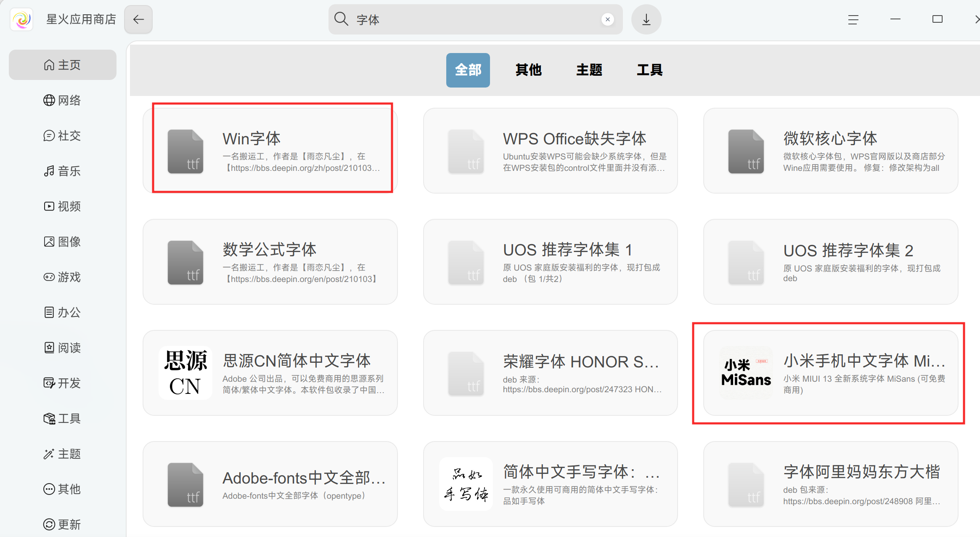The image size is (980, 537).
Task: Open the UOS 推荐字体集 1 card
Action: point(551,262)
